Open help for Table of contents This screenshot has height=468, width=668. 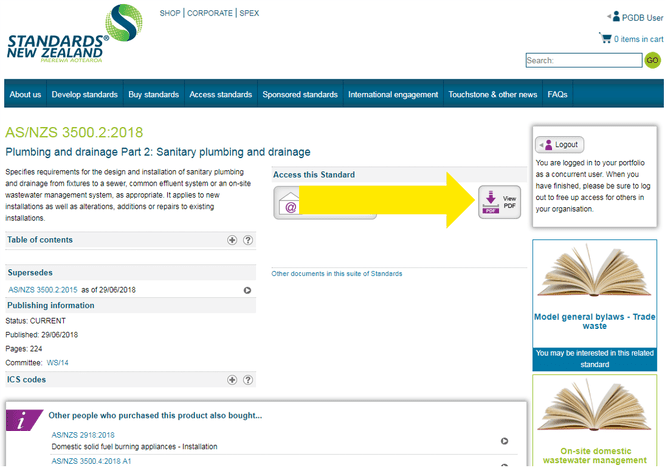click(x=248, y=240)
